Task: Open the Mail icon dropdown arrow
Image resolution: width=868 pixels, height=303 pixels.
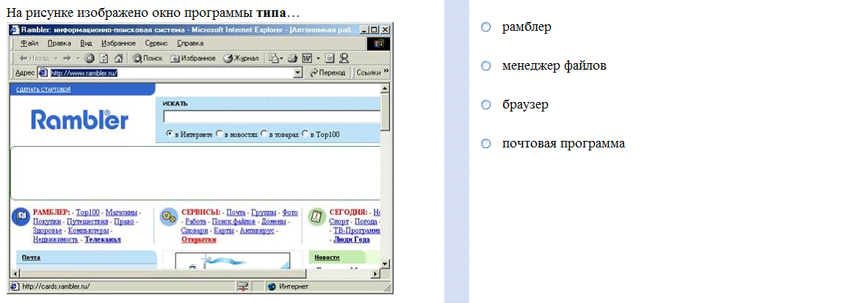Action: tap(282, 57)
